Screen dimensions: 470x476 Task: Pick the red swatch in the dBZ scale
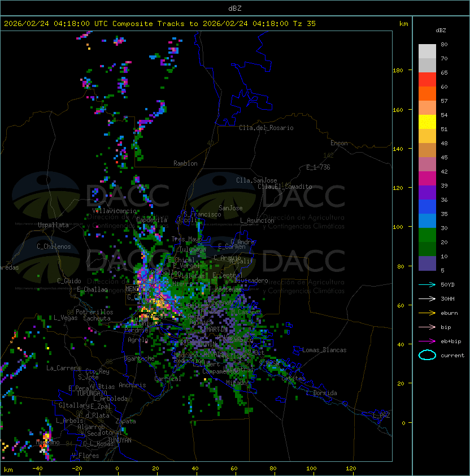click(x=427, y=80)
